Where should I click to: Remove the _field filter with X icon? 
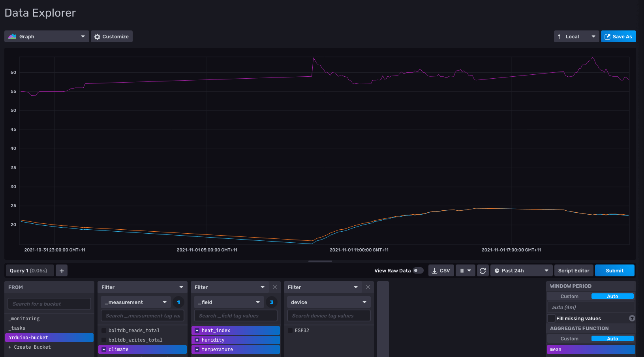275,287
